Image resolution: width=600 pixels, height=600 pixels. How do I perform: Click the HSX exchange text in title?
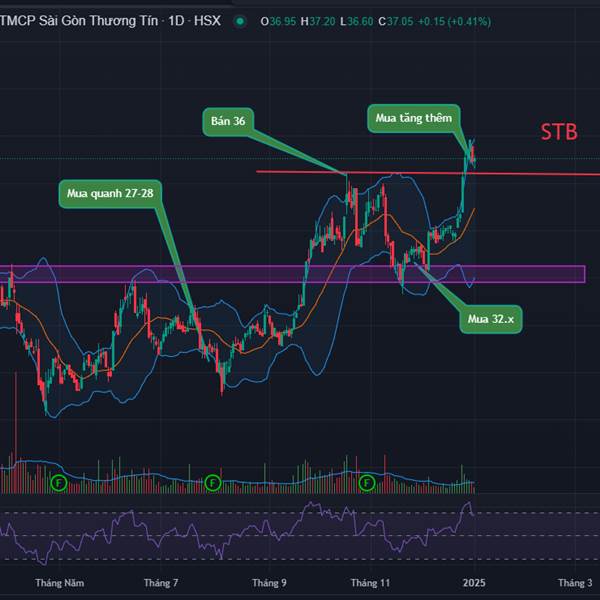(x=207, y=21)
